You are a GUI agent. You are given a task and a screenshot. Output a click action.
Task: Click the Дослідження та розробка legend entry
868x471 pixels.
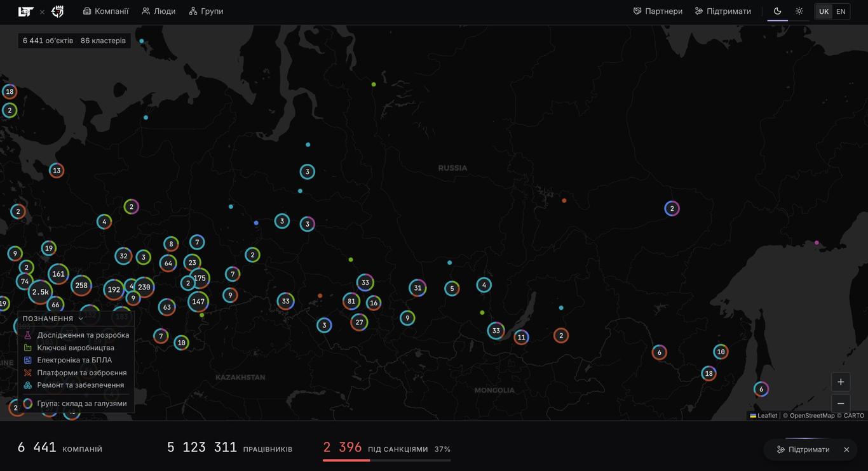pos(76,335)
